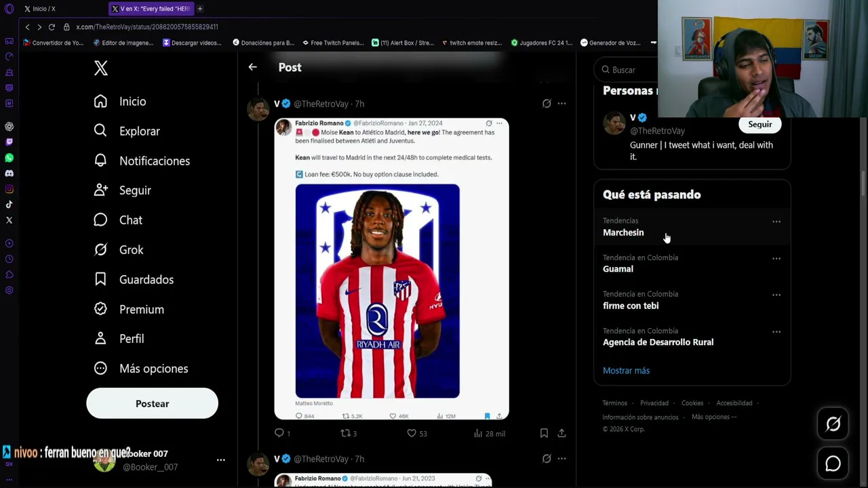Open Seguir in the left navigation
The height and width of the screenshot is (488, 868).
tap(122, 190)
